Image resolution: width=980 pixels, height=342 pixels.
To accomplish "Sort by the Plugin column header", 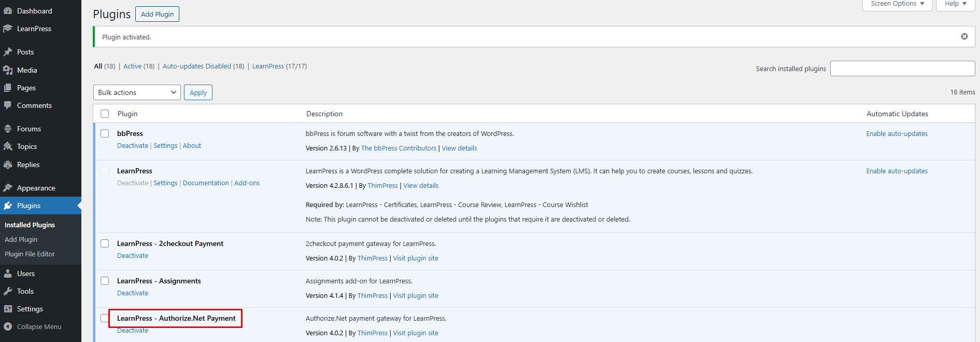I will point(127,114).
